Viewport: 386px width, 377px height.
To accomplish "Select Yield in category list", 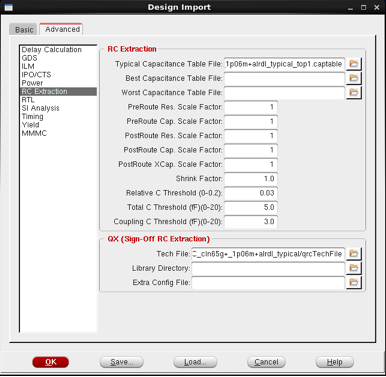I will 58,125.
